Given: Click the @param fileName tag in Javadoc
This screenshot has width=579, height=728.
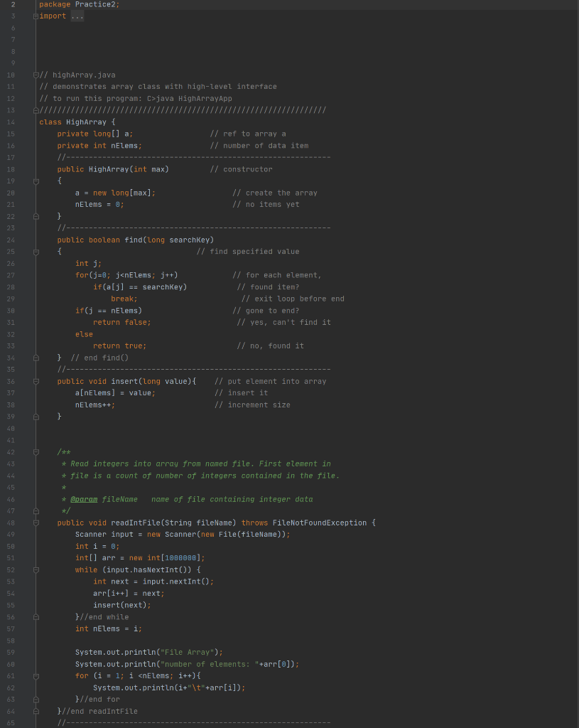Looking at the screenshot, I should click(x=83, y=499).
